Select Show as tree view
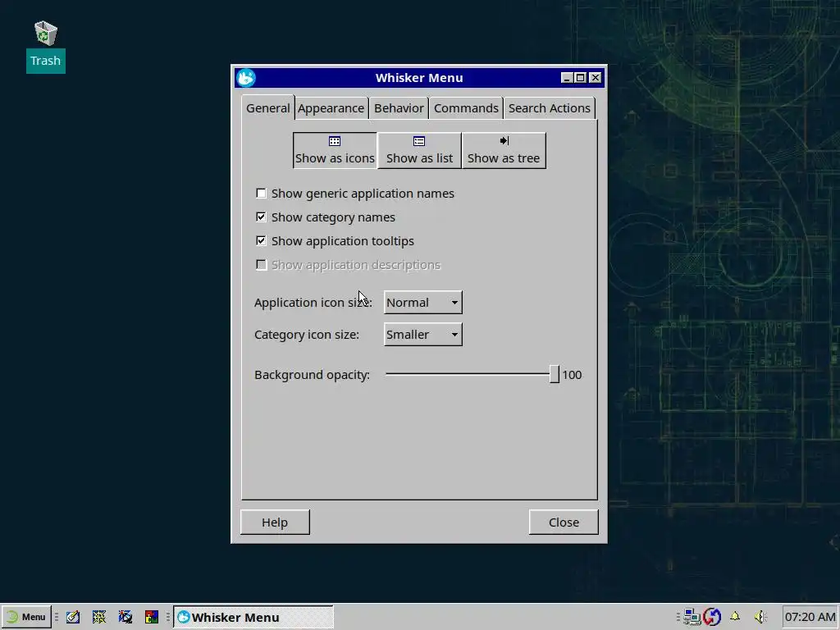The image size is (840, 630). click(504, 151)
